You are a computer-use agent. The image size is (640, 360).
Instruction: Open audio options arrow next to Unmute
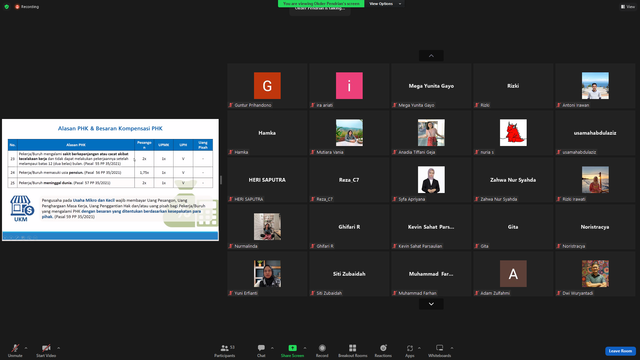(26, 348)
